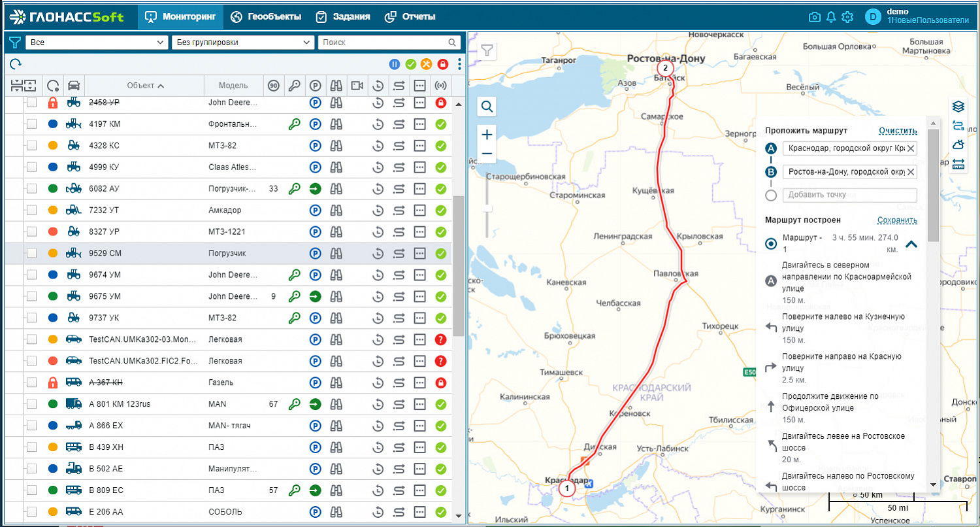Screen dimensions: 980x527
Task: Click binoculars icon for 4197 КМ
Action: pos(336,124)
